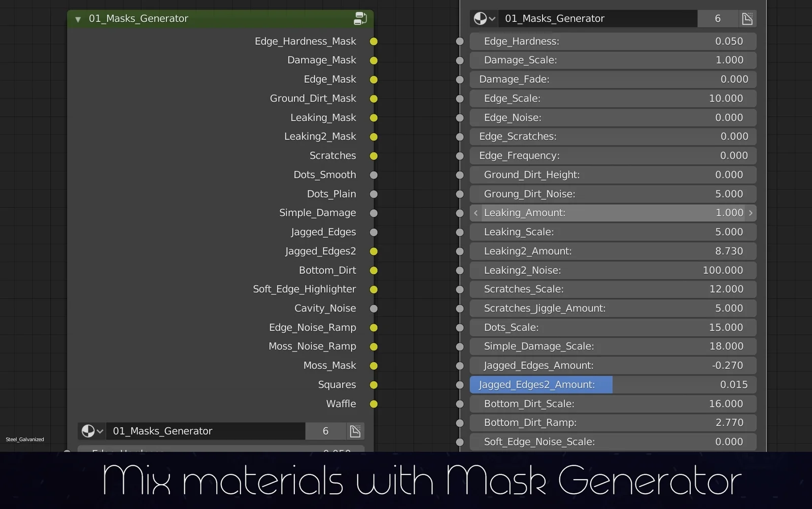Click the Bottom_Dirt_Ramp value to edit it
812x509 pixels.
[613, 422]
